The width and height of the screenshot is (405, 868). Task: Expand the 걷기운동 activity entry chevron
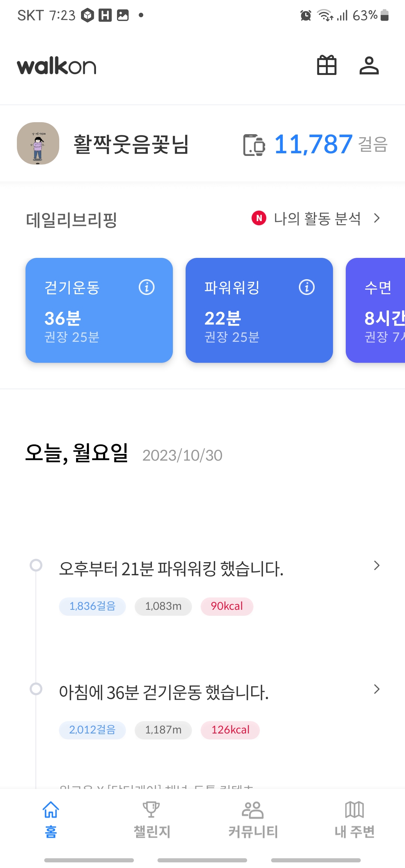[x=377, y=689]
